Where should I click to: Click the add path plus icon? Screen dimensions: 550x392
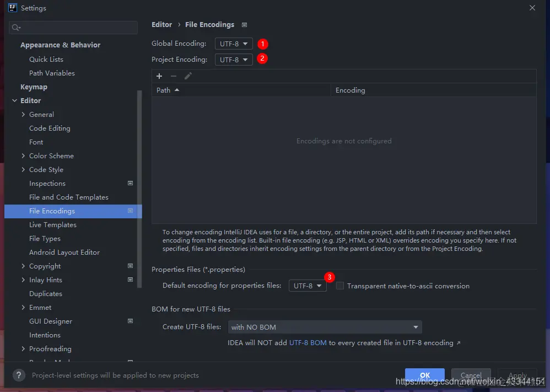pos(159,76)
